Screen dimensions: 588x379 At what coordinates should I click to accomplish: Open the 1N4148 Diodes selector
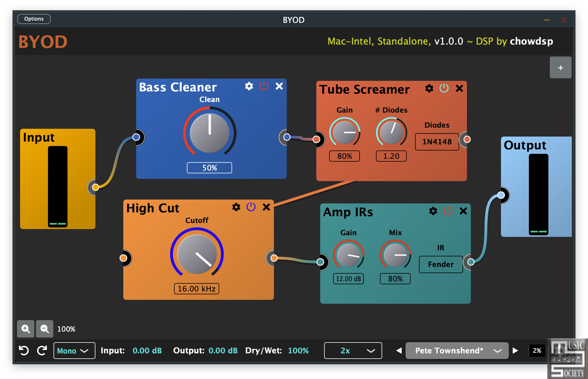tap(437, 142)
